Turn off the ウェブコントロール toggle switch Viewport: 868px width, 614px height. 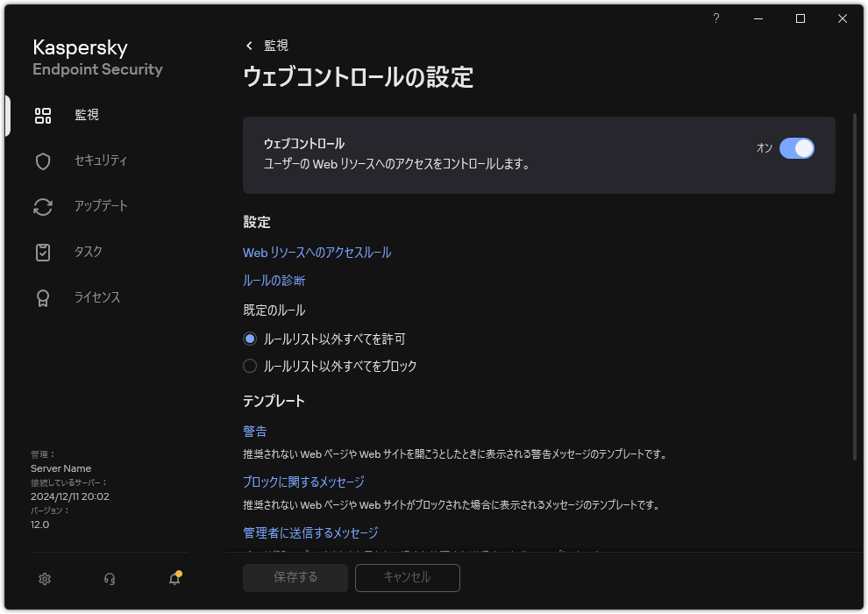pyautogui.click(x=797, y=148)
